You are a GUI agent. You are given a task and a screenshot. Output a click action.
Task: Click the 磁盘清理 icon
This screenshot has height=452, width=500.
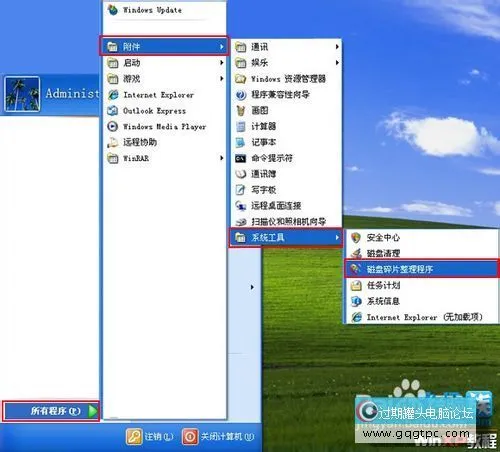pyautogui.click(x=356, y=253)
